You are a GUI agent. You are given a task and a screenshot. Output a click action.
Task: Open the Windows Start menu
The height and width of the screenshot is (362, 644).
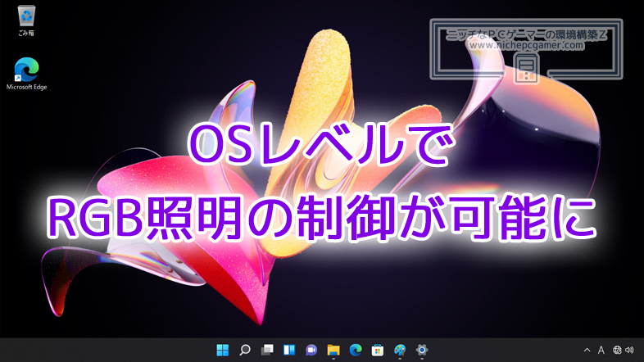(223, 350)
